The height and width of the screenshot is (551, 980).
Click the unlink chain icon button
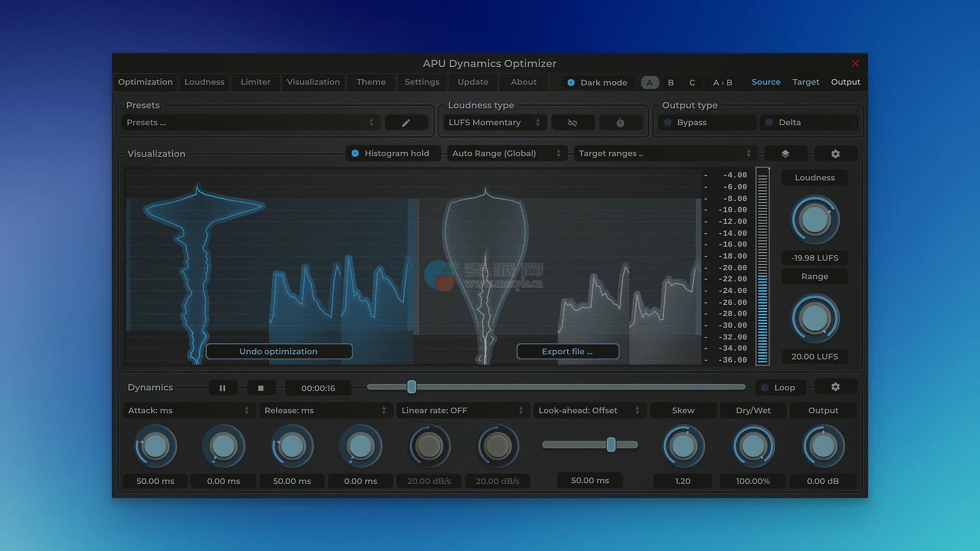(572, 123)
